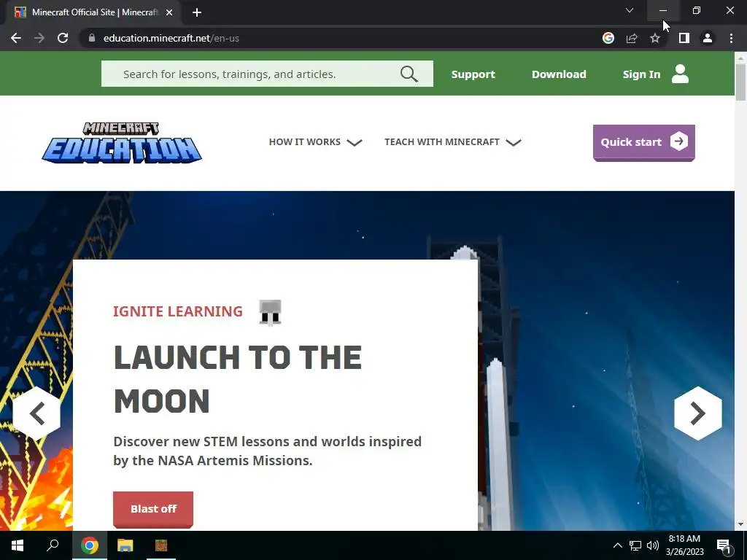Open a new browser tab
The height and width of the screenshot is (560, 747).
click(x=197, y=12)
